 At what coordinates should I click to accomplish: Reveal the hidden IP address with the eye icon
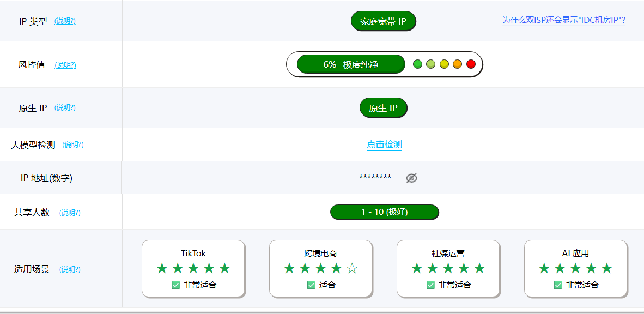pos(411,178)
